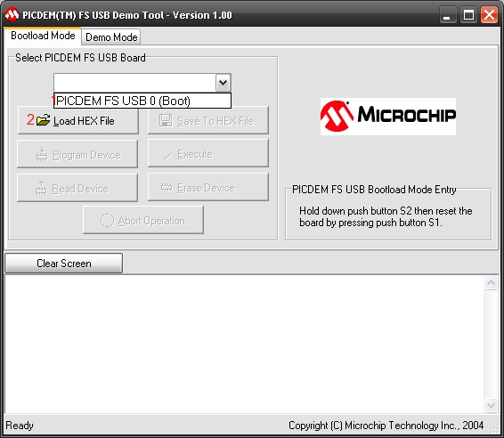
Task: Click the Load HEX File button label
Action: point(84,121)
